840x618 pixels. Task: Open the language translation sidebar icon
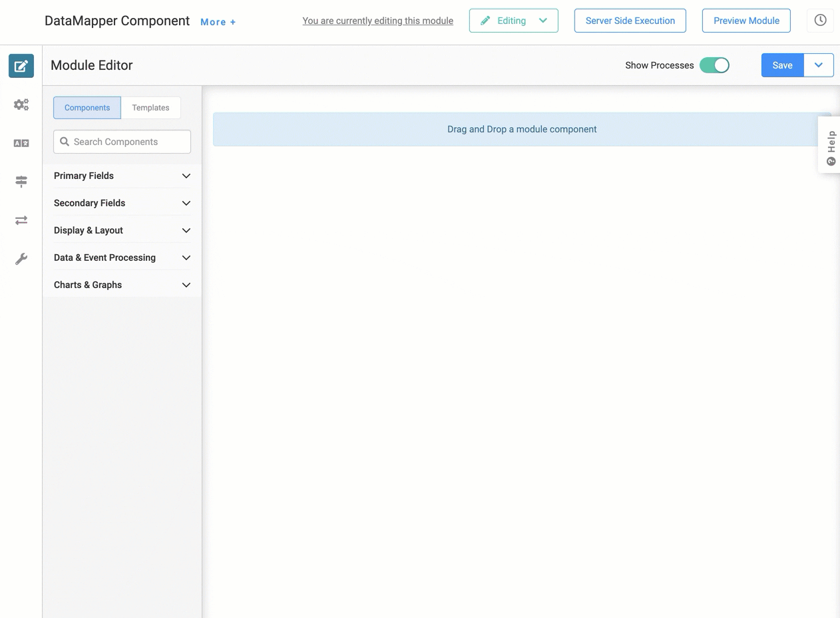[21, 143]
